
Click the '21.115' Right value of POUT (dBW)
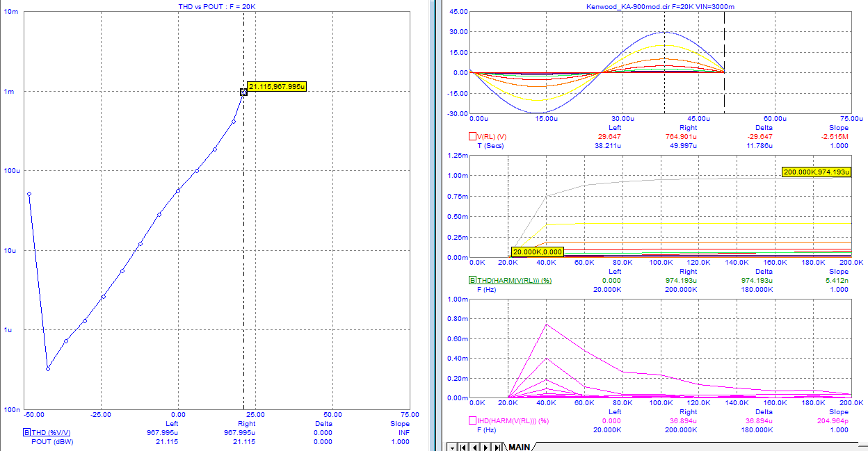(x=243, y=441)
